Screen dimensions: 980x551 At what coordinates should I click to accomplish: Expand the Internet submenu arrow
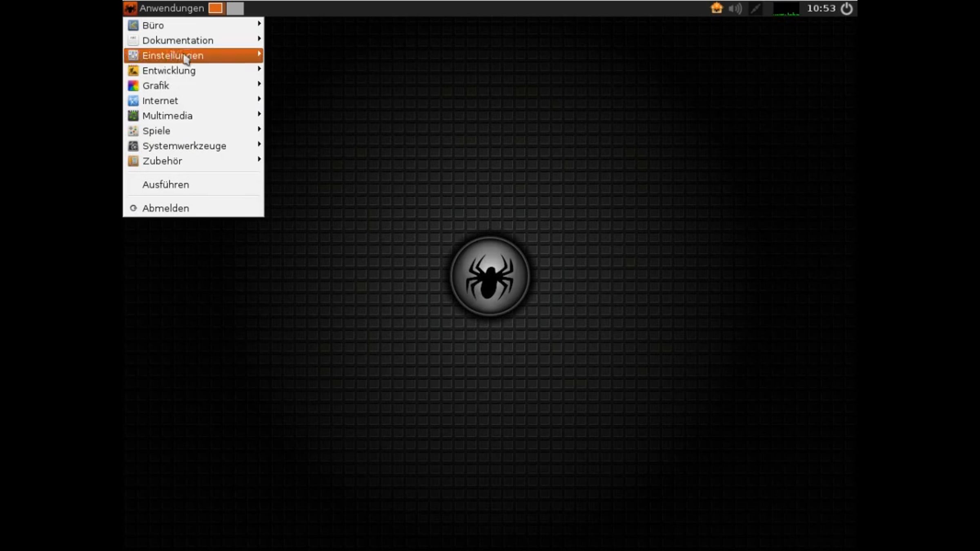(x=259, y=99)
